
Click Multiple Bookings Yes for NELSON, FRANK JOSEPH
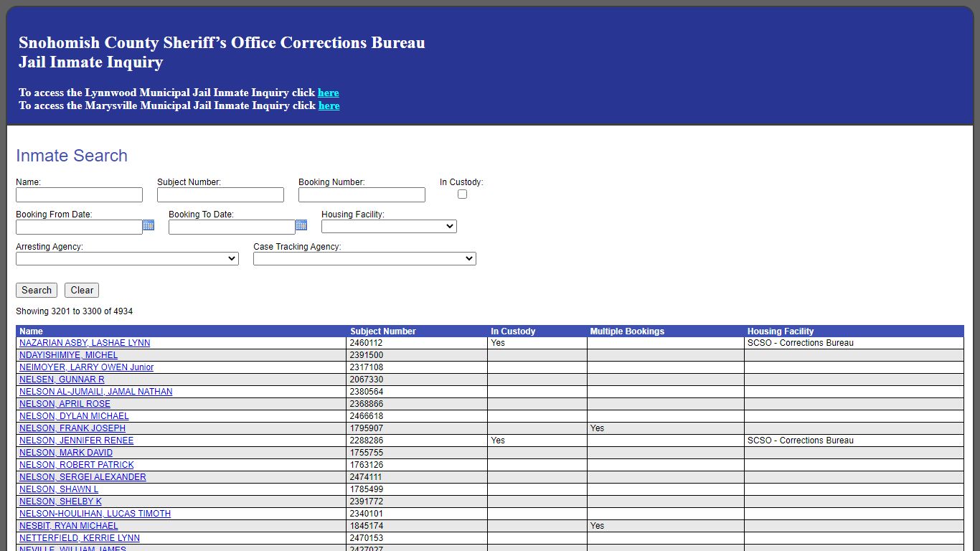click(x=597, y=428)
